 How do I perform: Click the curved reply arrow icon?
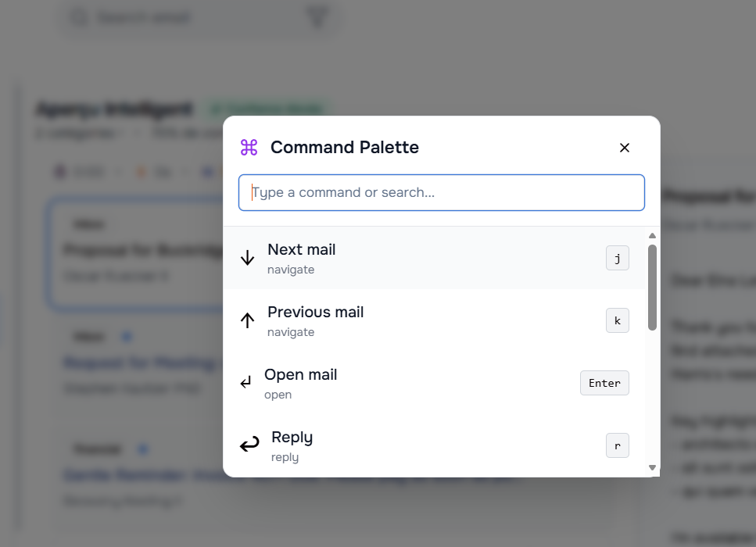coord(249,445)
